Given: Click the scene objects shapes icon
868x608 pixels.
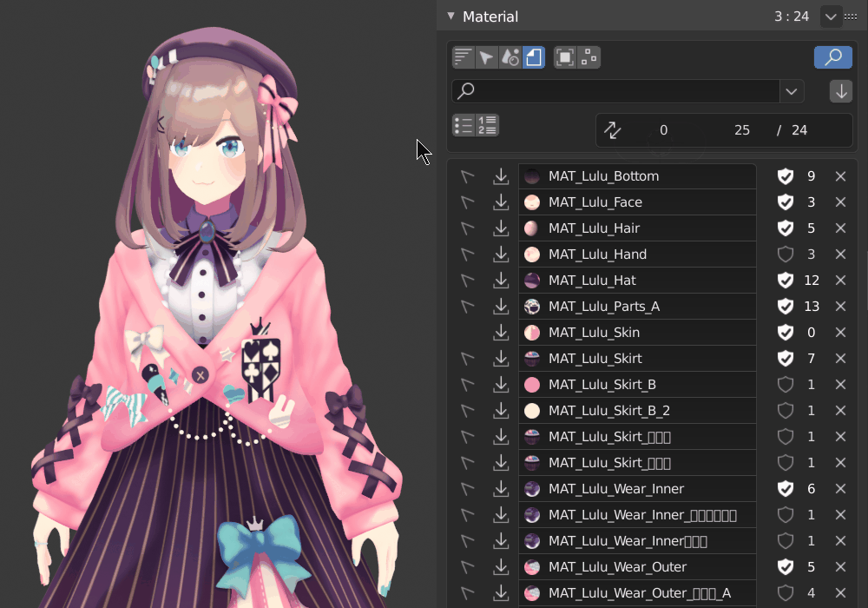Looking at the screenshot, I should tap(510, 57).
